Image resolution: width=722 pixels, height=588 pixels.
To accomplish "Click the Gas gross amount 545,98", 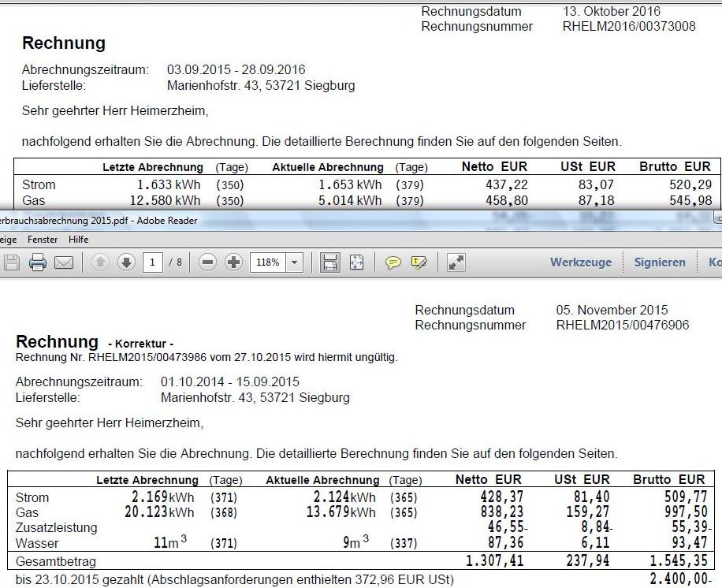I will [690, 200].
